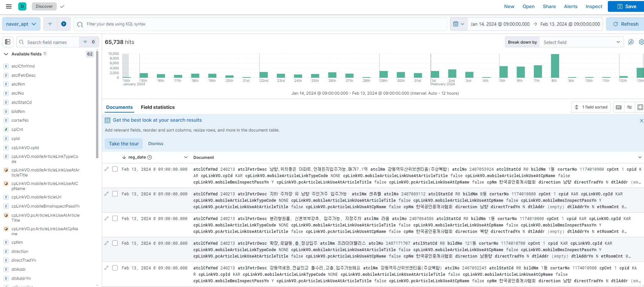The image size is (644, 287).
Task: Expand the chevron next to Discover breadcrumb
Action: 62,6
